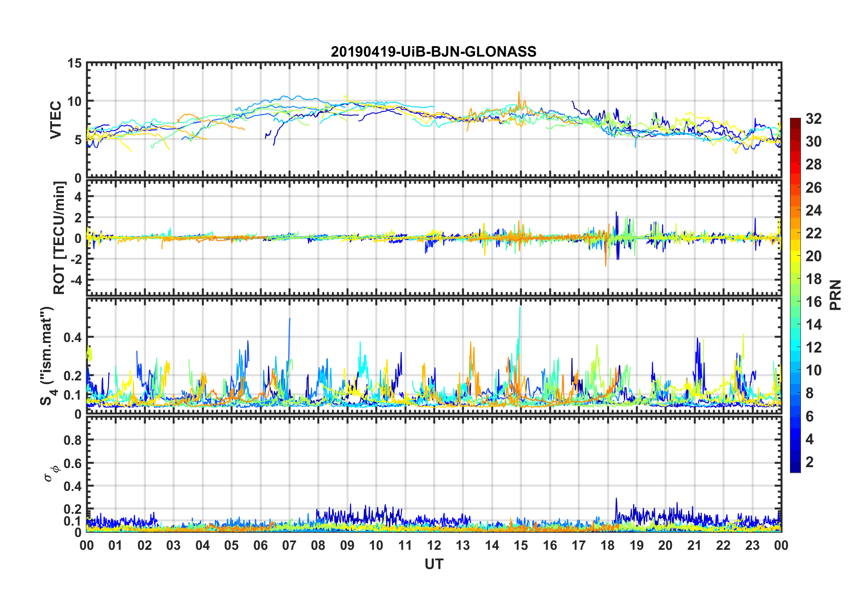The width and height of the screenshot is (868, 590).
Task: Click colorbar tick label 24
Action: click(x=814, y=210)
